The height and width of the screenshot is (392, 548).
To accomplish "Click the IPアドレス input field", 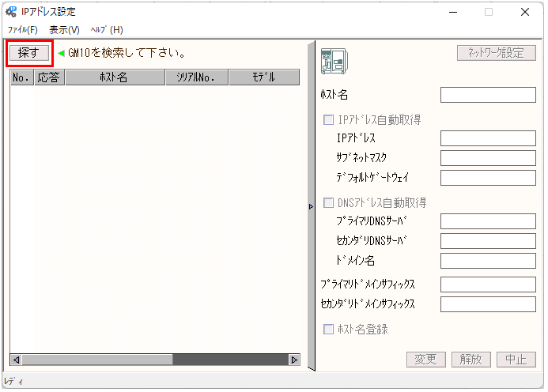I will (488, 138).
